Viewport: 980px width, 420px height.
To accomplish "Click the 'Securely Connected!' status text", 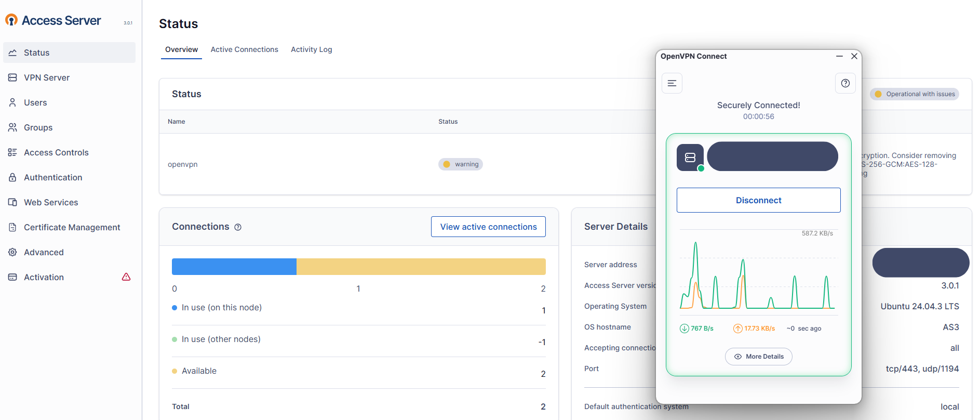I will [758, 105].
